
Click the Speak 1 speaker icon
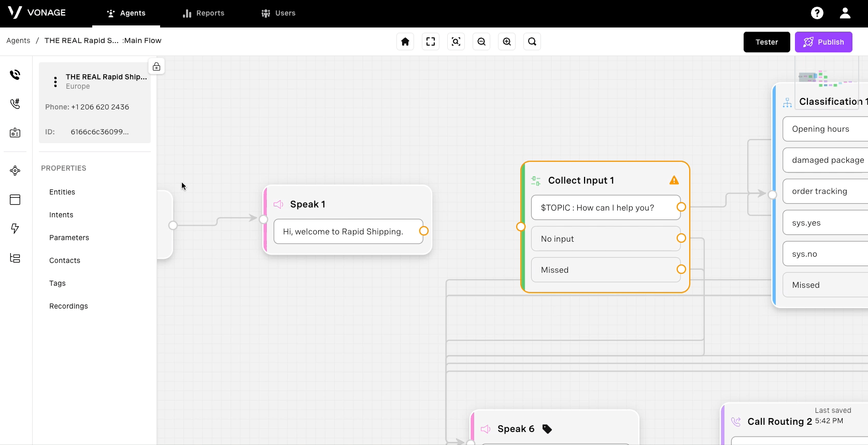pos(278,204)
